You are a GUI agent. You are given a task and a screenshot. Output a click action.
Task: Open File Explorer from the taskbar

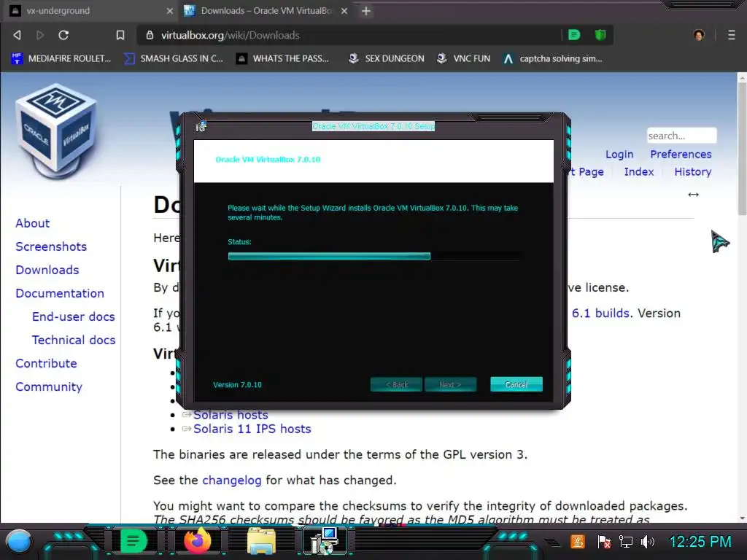262,542
